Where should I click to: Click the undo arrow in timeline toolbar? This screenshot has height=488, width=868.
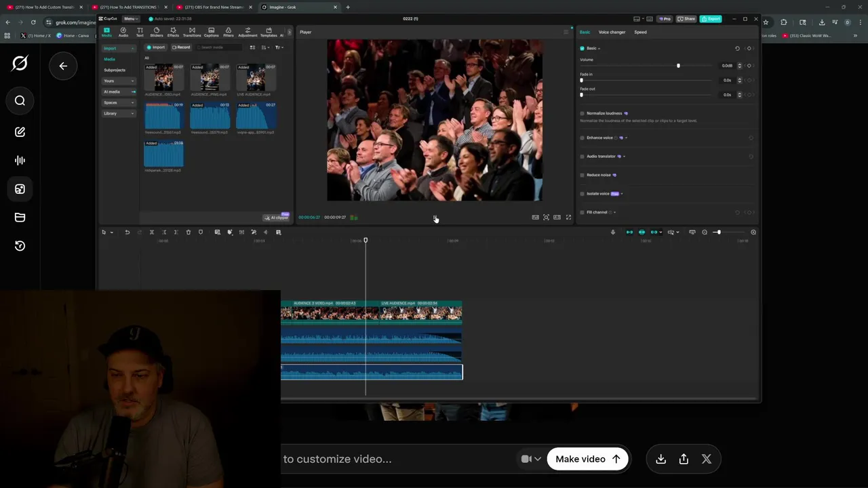tap(127, 232)
